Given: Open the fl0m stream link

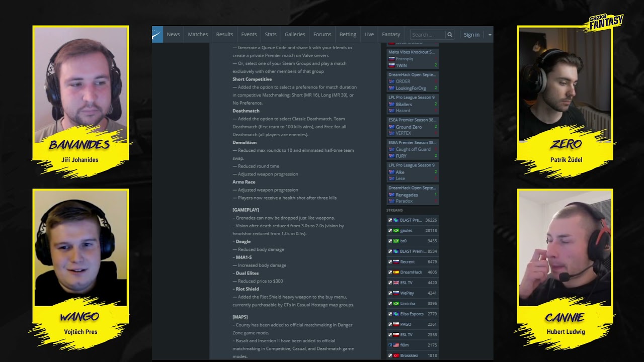Looking at the screenshot, I should (413, 345).
